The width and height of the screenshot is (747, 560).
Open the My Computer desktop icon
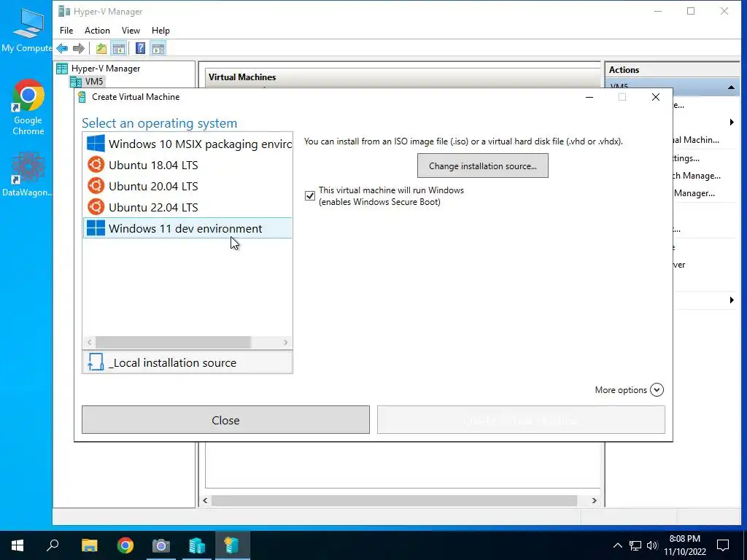coord(27,30)
